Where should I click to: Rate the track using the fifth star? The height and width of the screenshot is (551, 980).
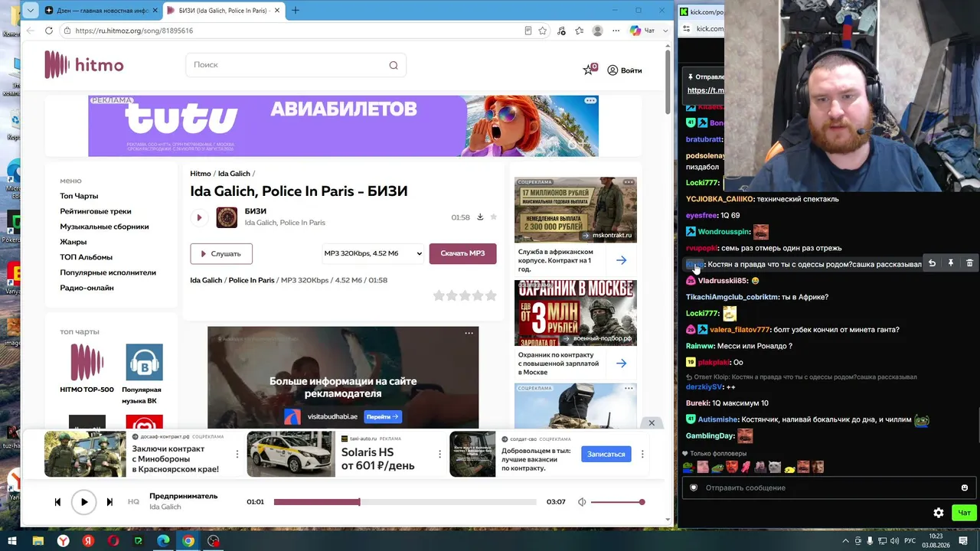pos(492,295)
